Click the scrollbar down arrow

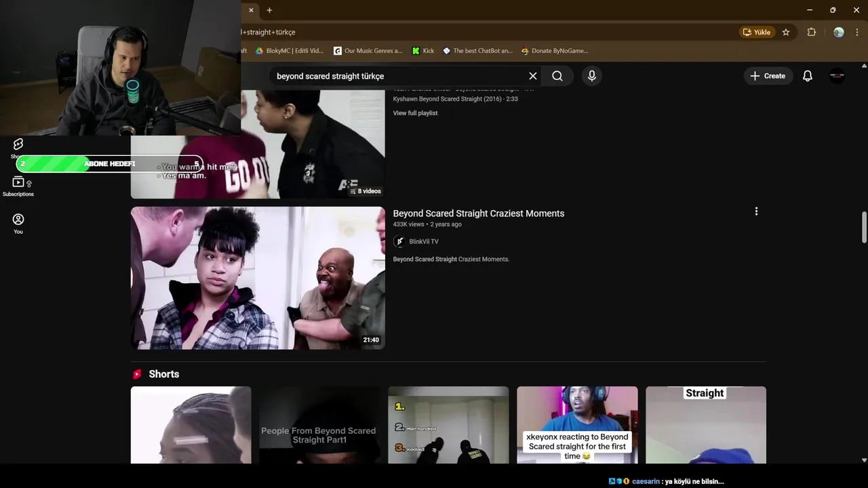864,460
